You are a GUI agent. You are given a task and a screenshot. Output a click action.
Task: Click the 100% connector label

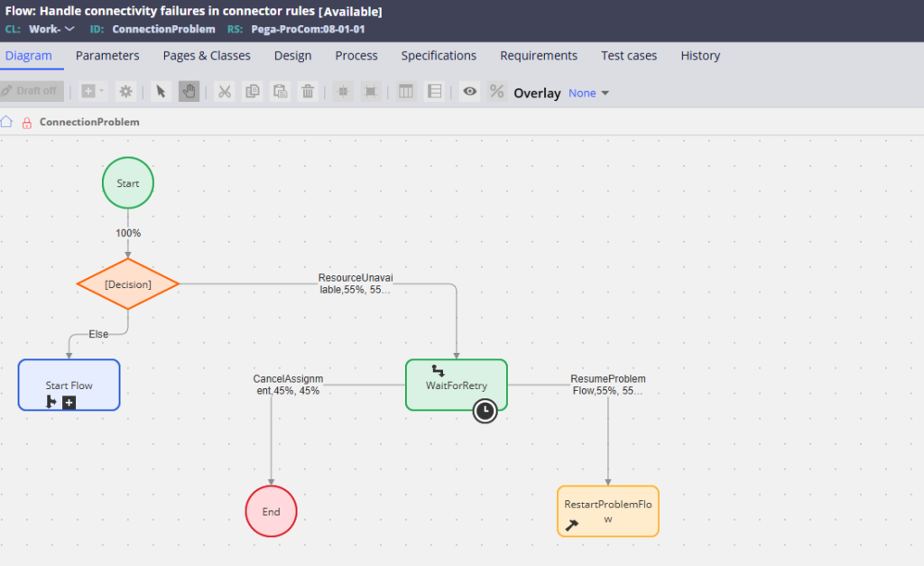click(x=128, y=233)
